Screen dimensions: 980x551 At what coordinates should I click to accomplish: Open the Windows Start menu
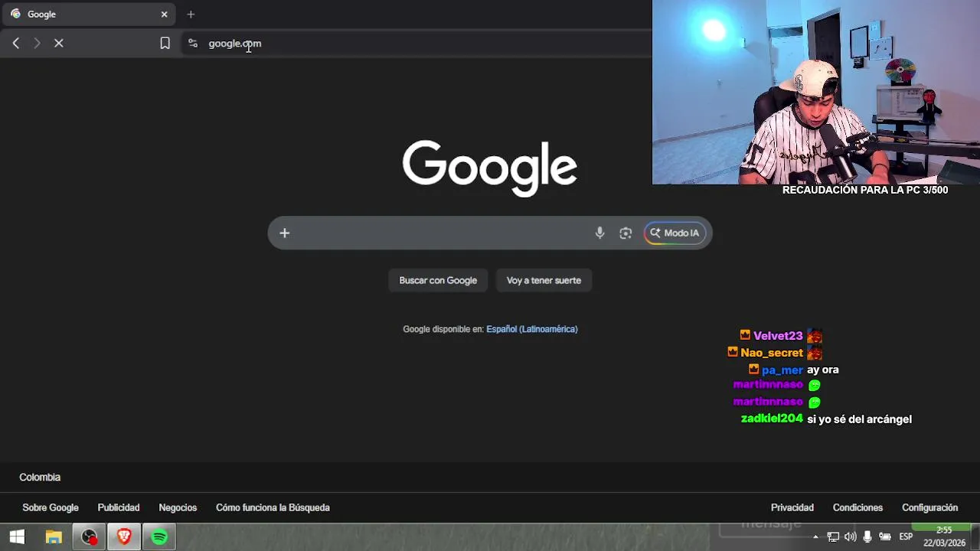(17, 537)
